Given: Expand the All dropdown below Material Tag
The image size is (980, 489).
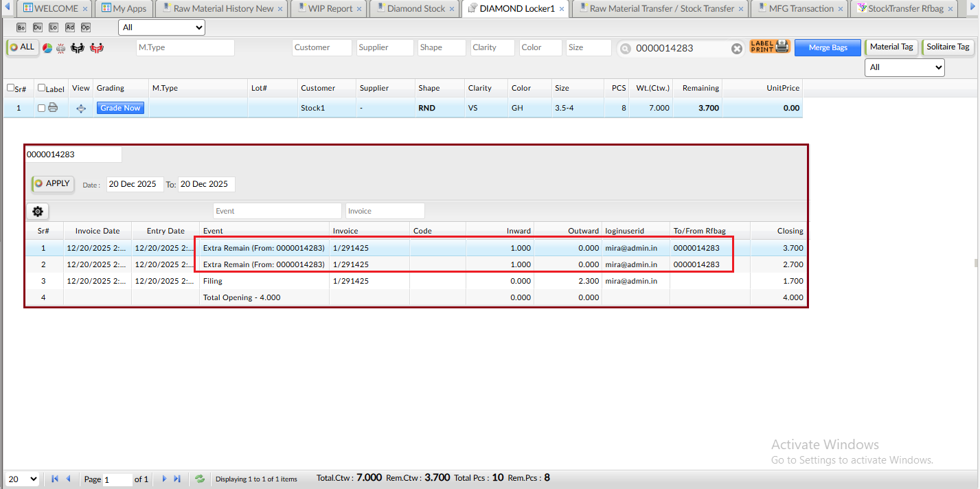Looking at the screenshot, I should click(x=904, y=67).
